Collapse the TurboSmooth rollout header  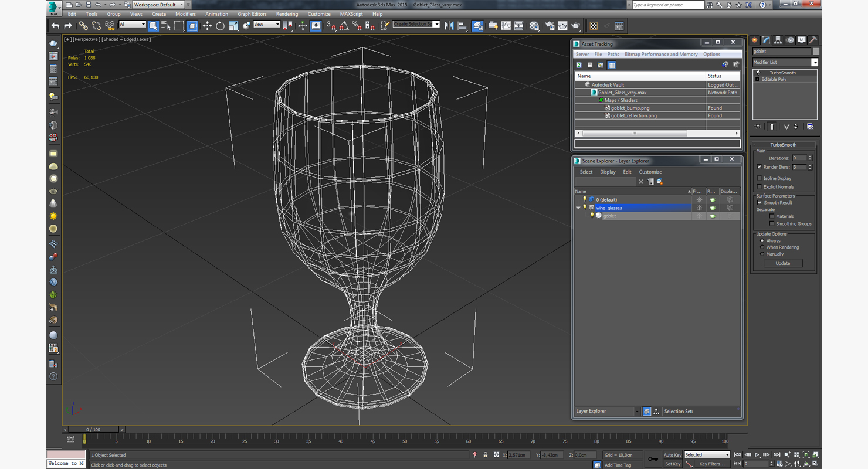coord(784,145)
